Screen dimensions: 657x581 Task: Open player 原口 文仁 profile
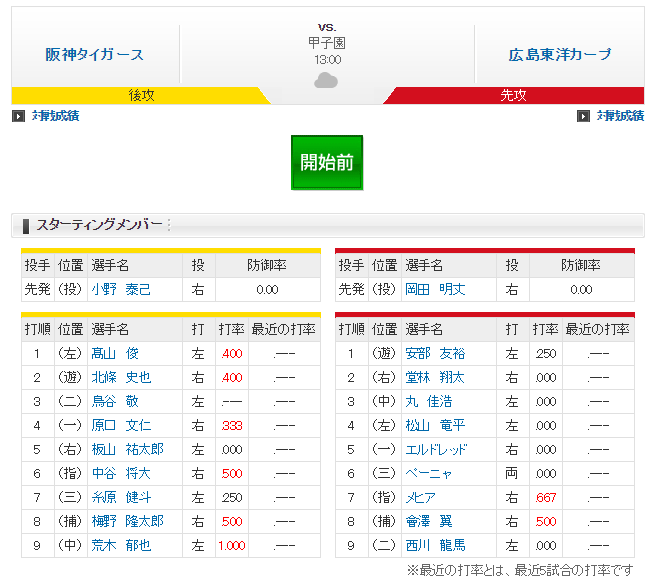[121, 425]
